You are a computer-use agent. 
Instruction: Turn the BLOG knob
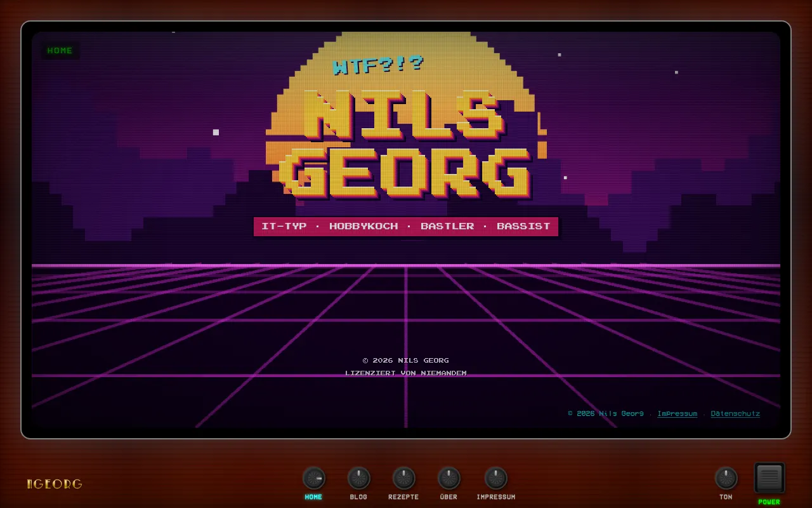pyautogui.click(x=358, y=478)
